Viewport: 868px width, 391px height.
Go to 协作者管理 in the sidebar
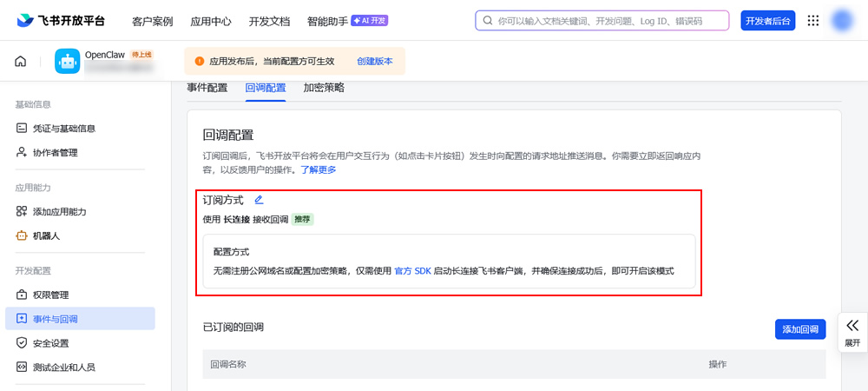click(x=55, y=153)
